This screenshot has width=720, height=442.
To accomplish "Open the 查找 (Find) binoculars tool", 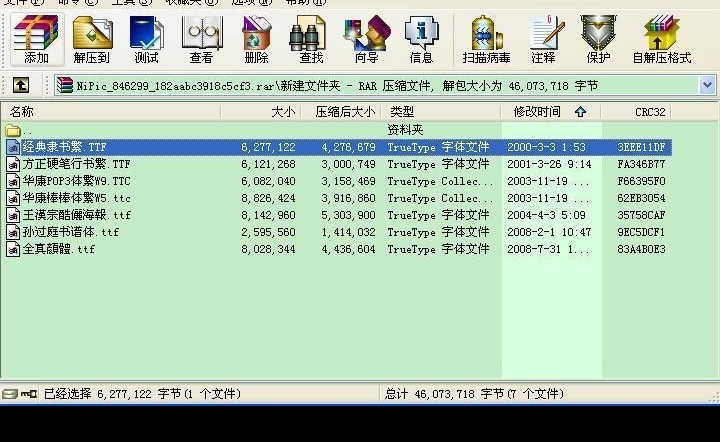I will coord(310,39).
